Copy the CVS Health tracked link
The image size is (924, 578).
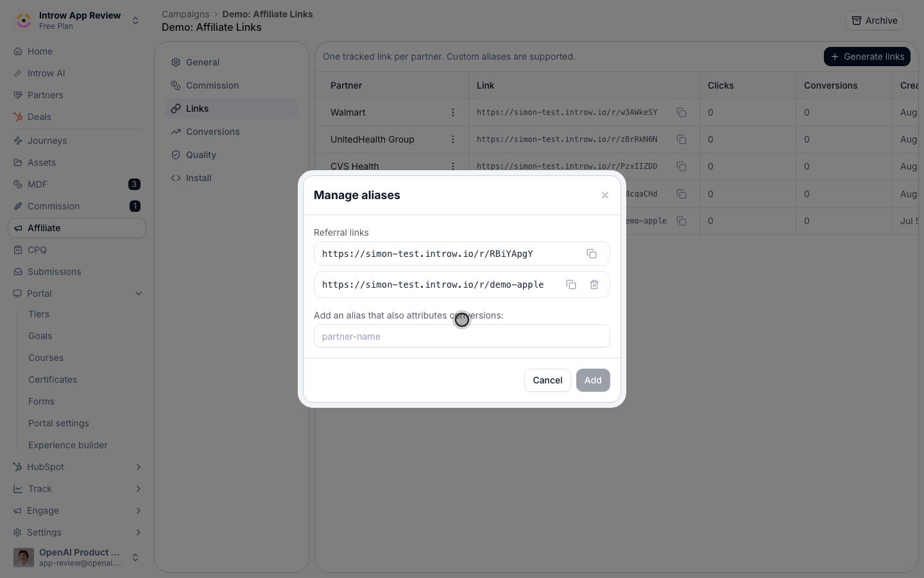[681, 166]
